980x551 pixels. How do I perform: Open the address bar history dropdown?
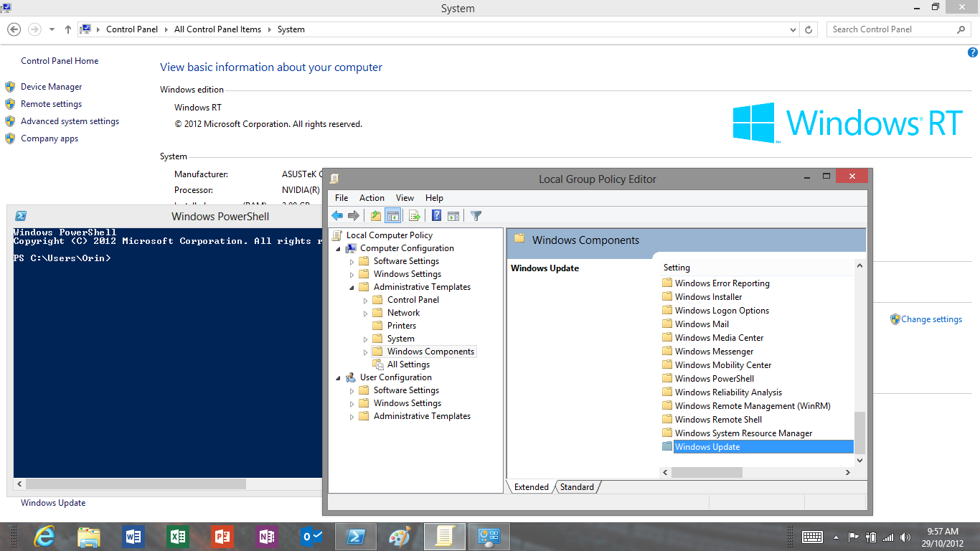click(x=793, y=29)
